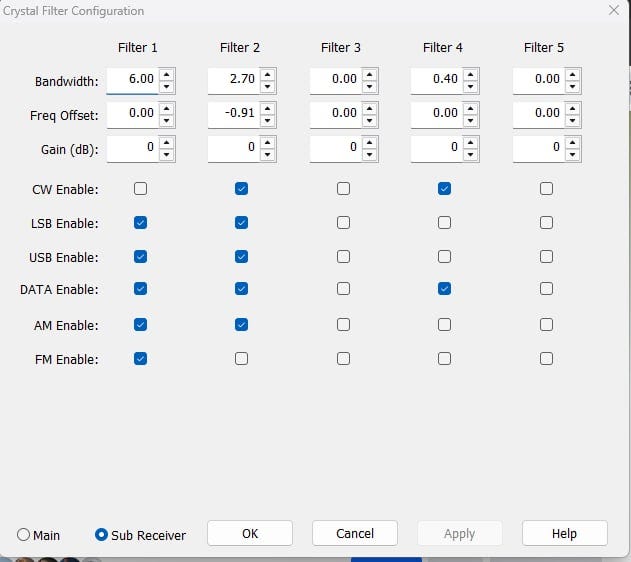Decrease Filter 2 Bandwidth with down arrow
631x562 pixels.
(x=268, y=87)
